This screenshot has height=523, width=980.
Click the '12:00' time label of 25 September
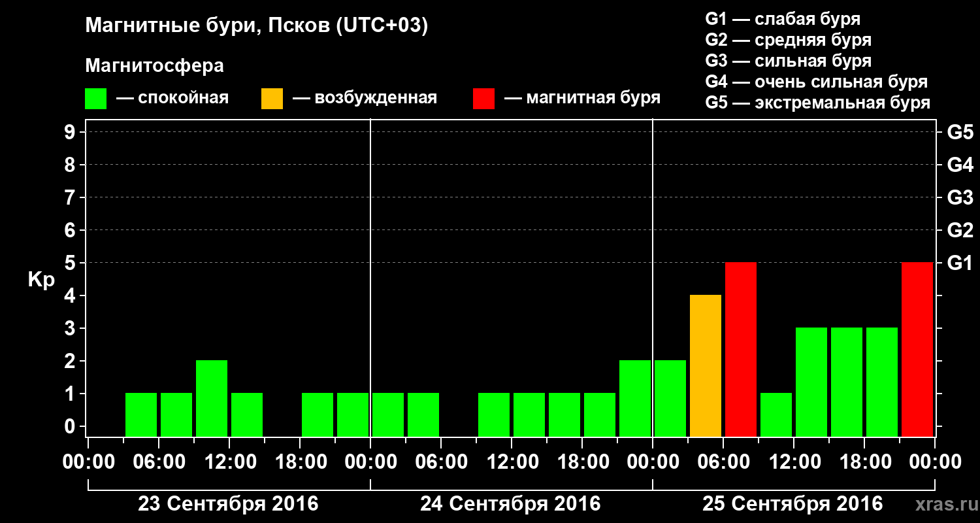point(794,462)
